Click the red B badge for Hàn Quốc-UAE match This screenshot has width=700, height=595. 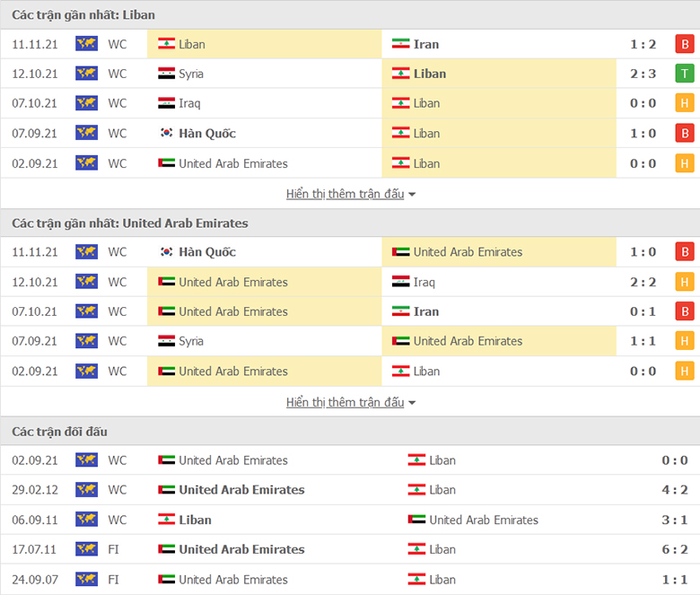click(x=685, y=252)
